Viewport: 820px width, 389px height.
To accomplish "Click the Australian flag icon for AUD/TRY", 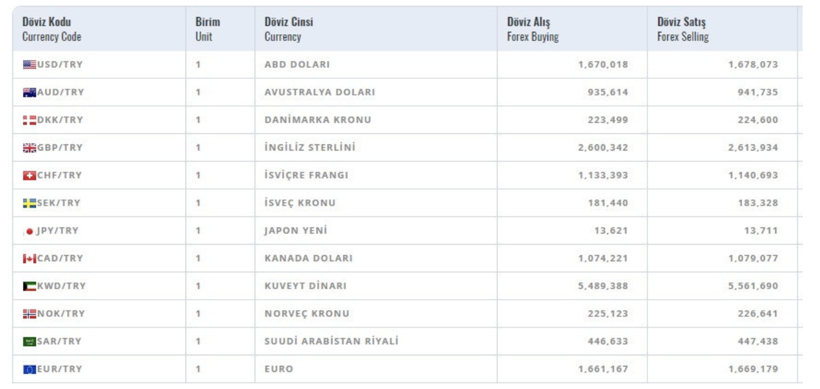I will coord(29,93).
